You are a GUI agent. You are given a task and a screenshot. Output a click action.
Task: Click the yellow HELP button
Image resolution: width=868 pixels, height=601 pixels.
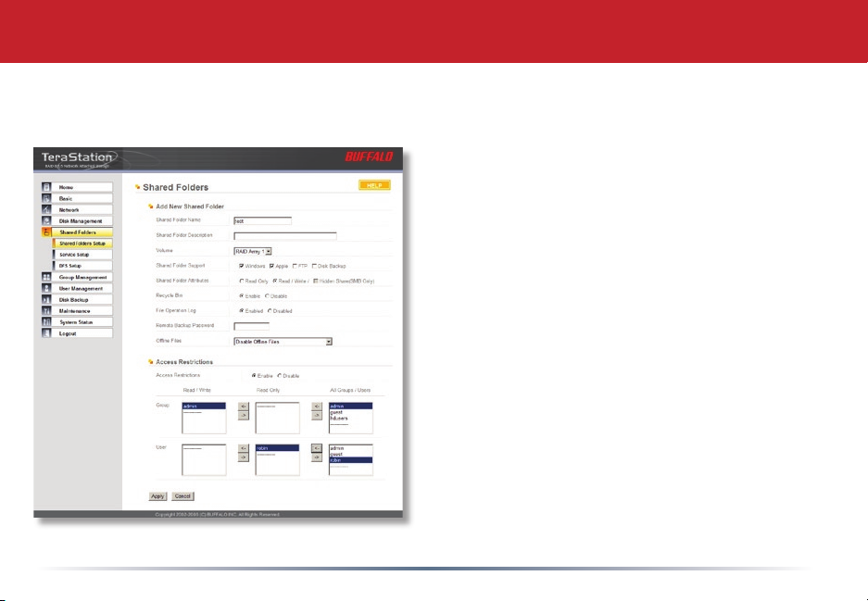tap(374, 185)
